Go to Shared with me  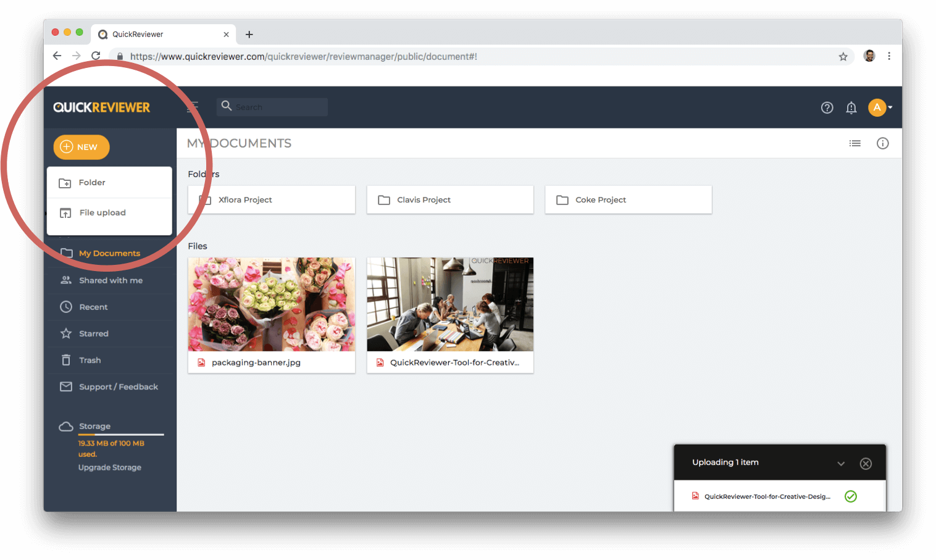[x=111, y=280]
